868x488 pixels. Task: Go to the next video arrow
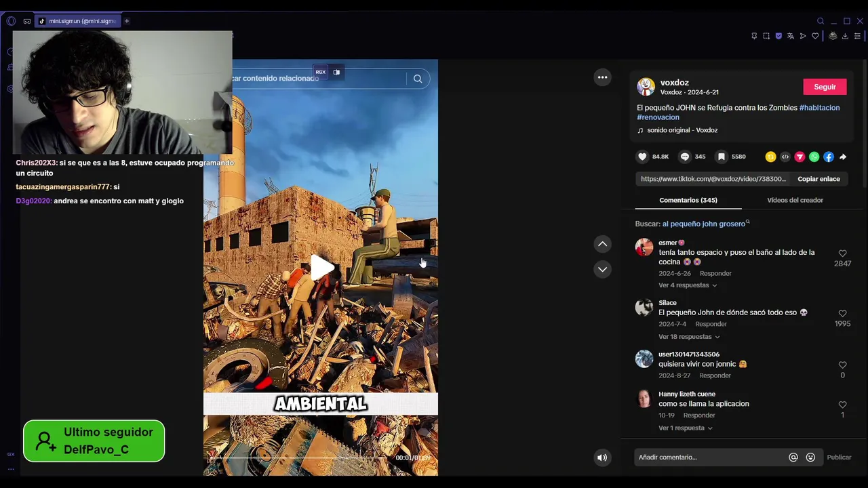[x=602, y=269]
